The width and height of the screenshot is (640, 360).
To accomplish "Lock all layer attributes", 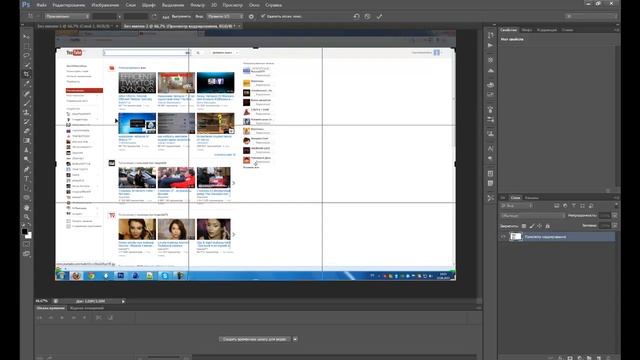I will [x=547, y=226].
